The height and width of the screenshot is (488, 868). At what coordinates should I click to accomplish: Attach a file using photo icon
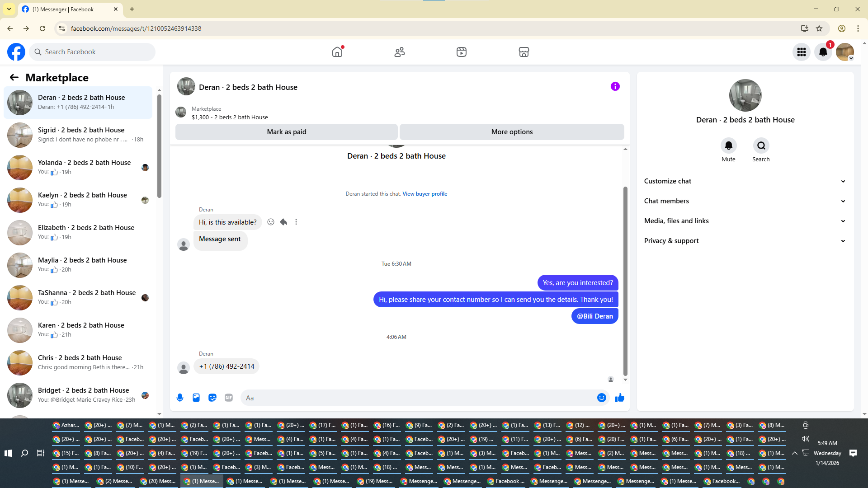196,398
